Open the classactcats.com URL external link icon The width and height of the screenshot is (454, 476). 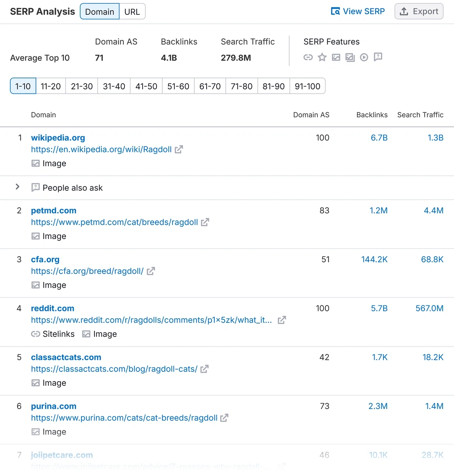205,369
